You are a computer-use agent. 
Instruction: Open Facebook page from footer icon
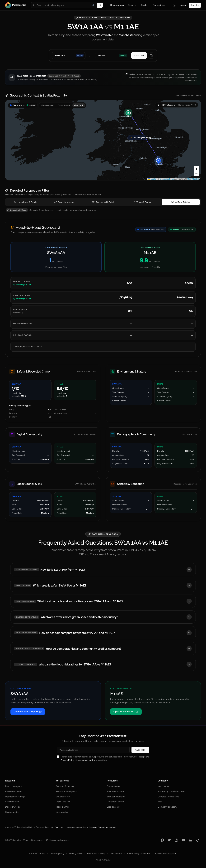(162, 840)
